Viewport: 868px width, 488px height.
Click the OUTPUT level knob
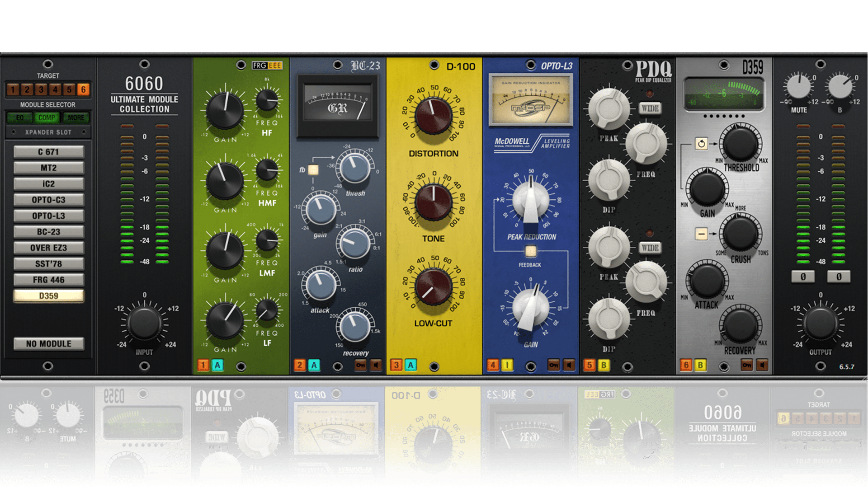pos(820,323)
